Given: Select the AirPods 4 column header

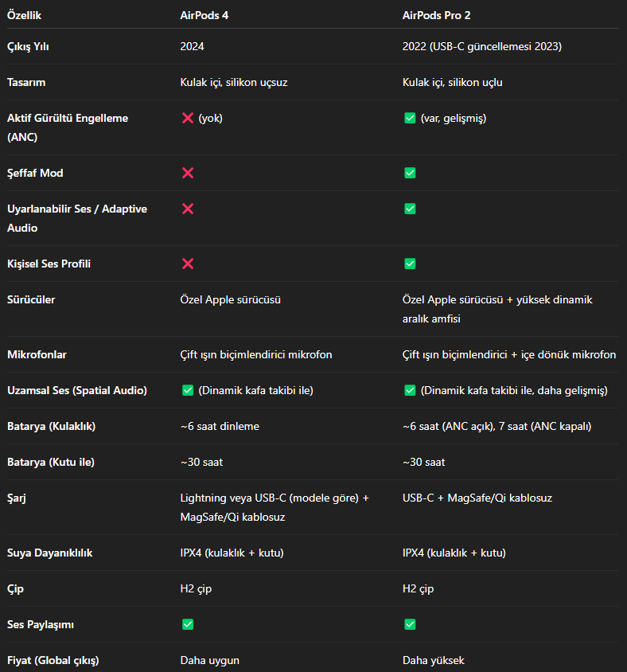Looking at the screenshot, I should click(x=204, y=15).
